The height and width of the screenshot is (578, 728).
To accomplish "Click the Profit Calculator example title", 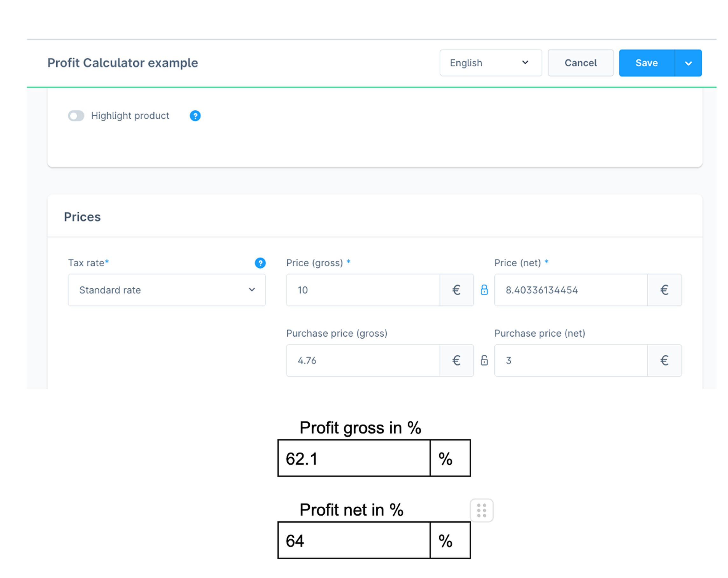I will pos(123,62).
